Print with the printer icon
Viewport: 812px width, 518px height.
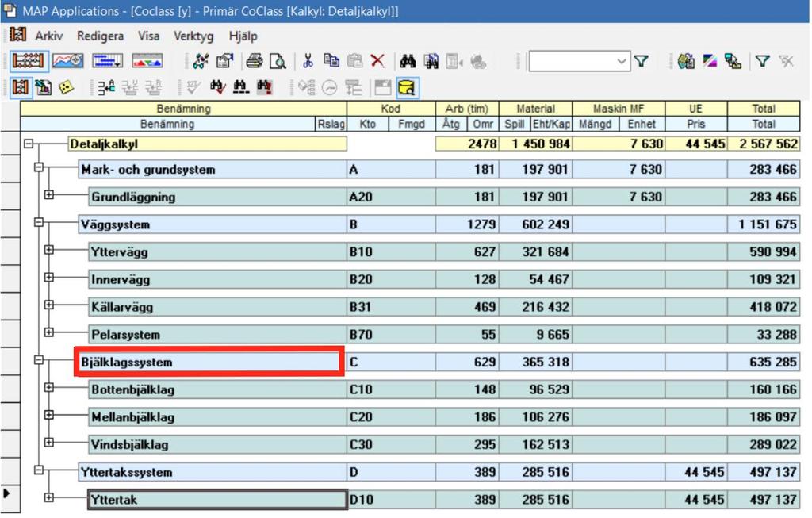point(254,61)
